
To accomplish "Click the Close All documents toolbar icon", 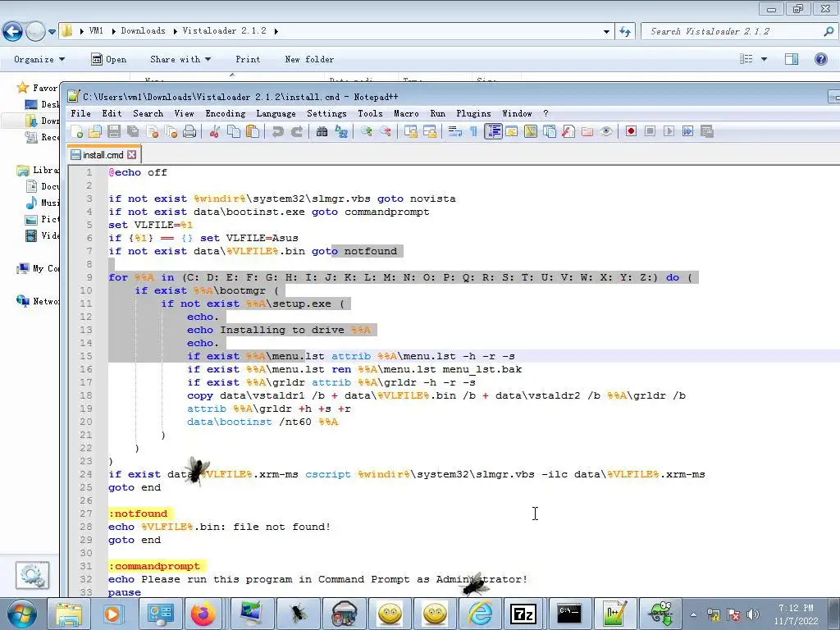I will pos(171,131).
